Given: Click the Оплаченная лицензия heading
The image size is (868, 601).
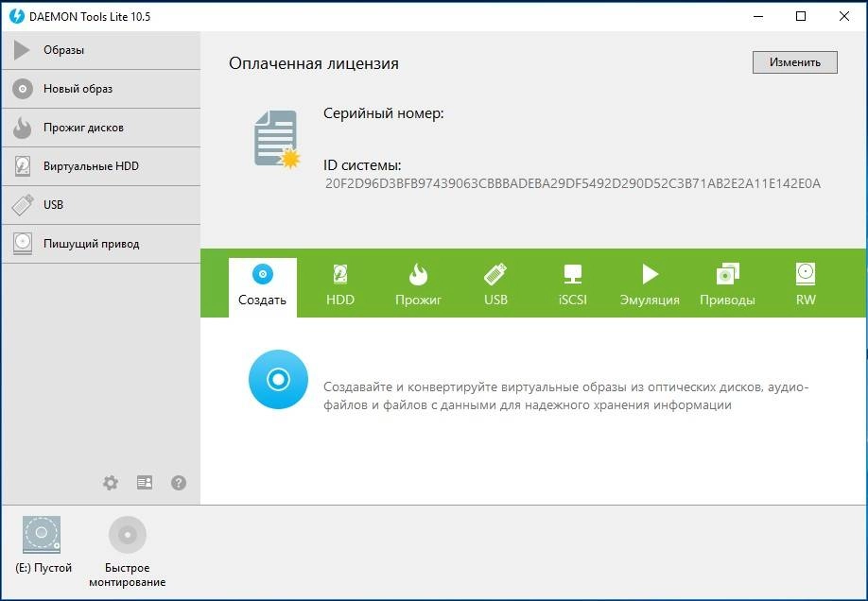Looking at the screenshot, I should [x=314, y=63].
